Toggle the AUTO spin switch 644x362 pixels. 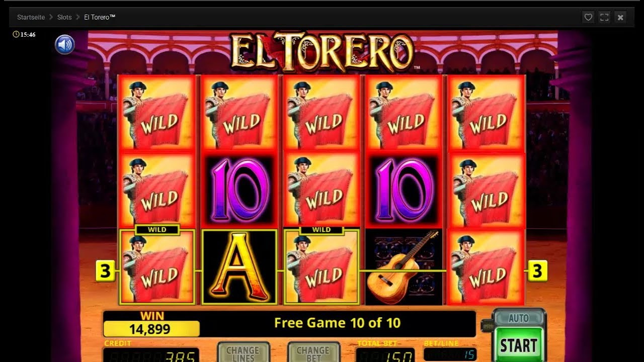[x=519, y=318]
